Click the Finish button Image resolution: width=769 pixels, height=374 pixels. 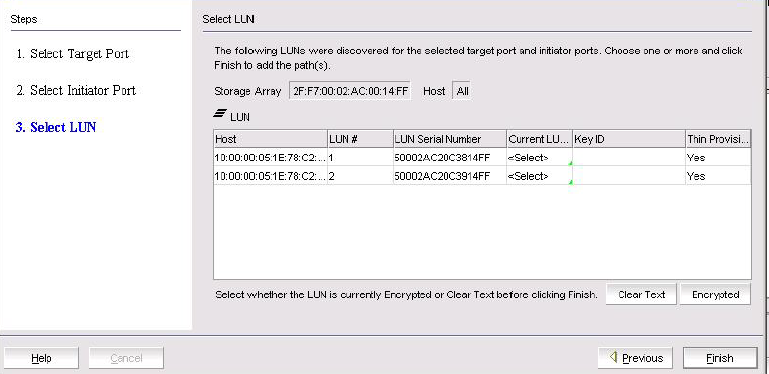[719, 358]
